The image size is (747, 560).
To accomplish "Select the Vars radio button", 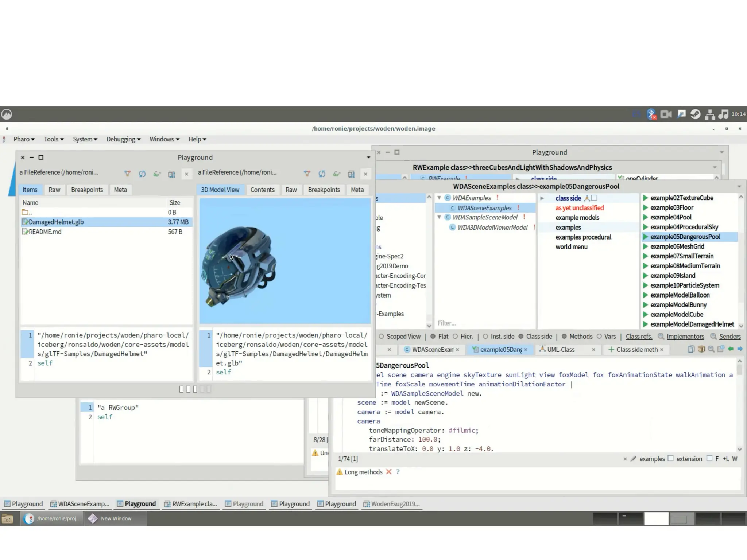I will pos(599,337).
